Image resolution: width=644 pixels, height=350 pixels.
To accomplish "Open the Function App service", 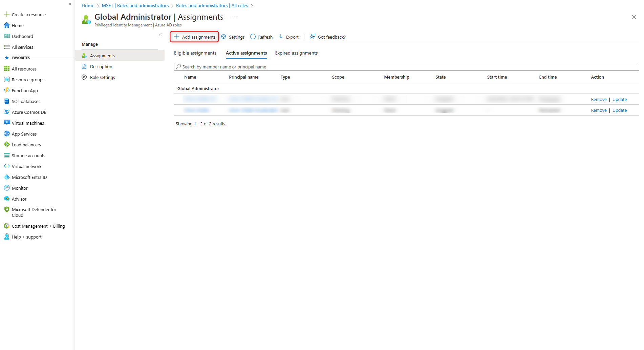I will click(x=25, y=90).
